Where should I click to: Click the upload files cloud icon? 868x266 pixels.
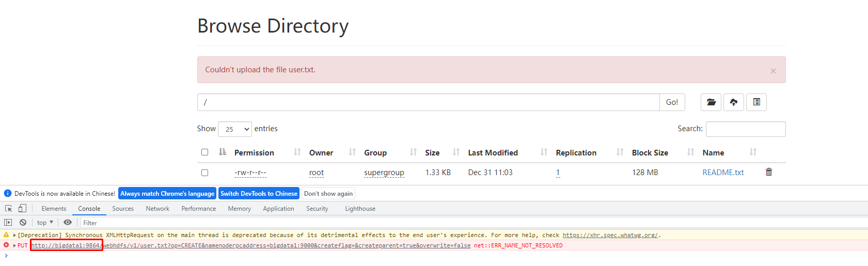(733, 102)
